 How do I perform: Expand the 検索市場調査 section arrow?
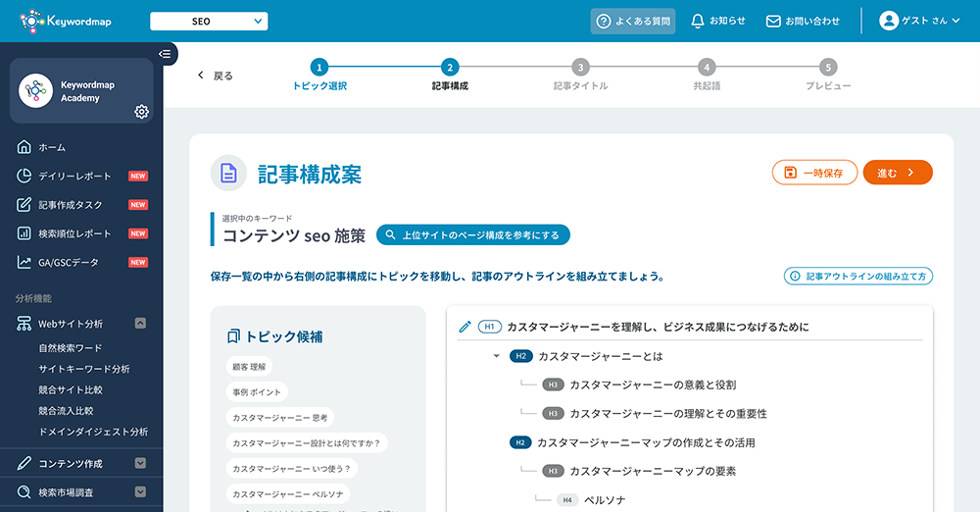(x=140, y=492)
